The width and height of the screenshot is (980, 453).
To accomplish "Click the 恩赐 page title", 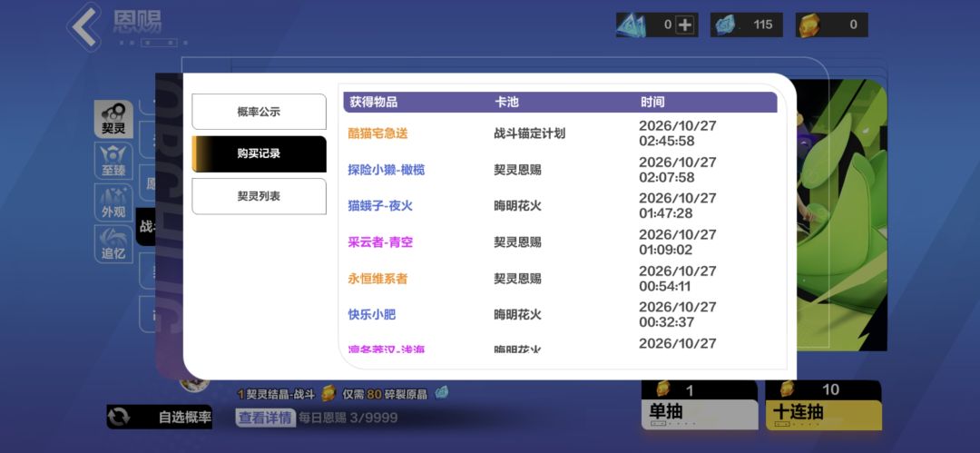I will pyautogui.click(x=137, y=22).
